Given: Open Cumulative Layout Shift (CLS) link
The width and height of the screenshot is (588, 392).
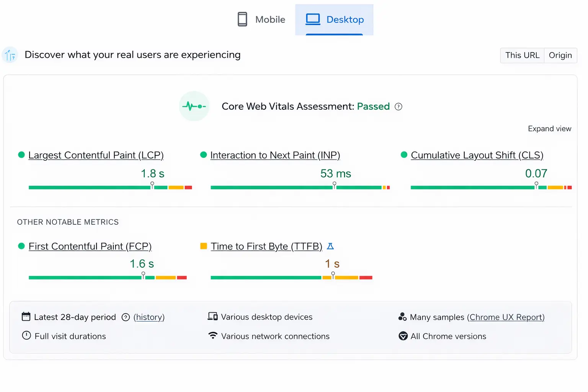Looking at the screenshot, I should 477,155.
